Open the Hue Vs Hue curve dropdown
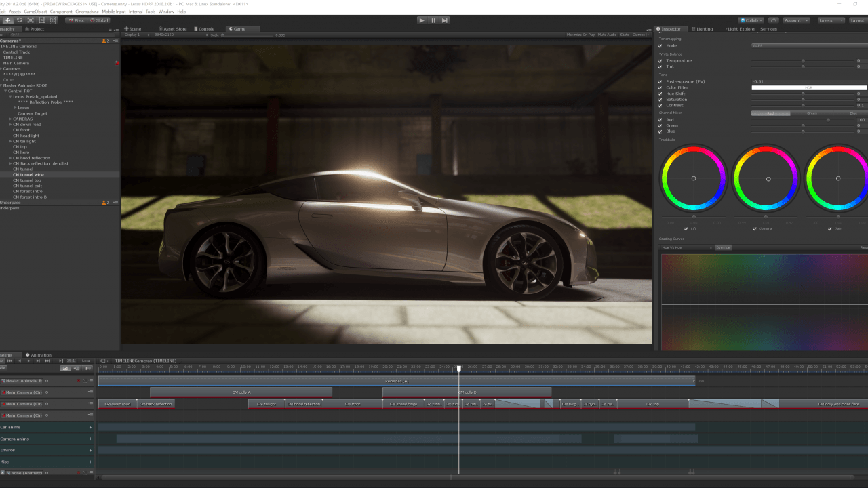868x488 pixels. [687, 247]
